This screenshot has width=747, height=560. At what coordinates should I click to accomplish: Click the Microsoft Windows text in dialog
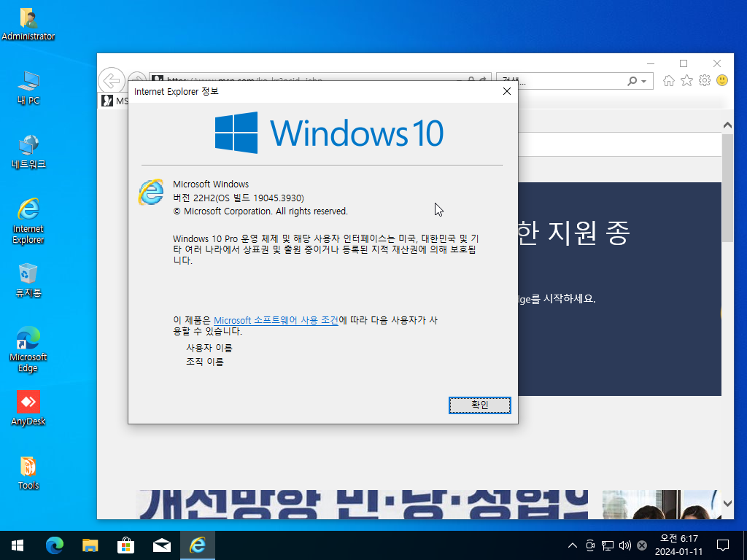coord(211,184)
